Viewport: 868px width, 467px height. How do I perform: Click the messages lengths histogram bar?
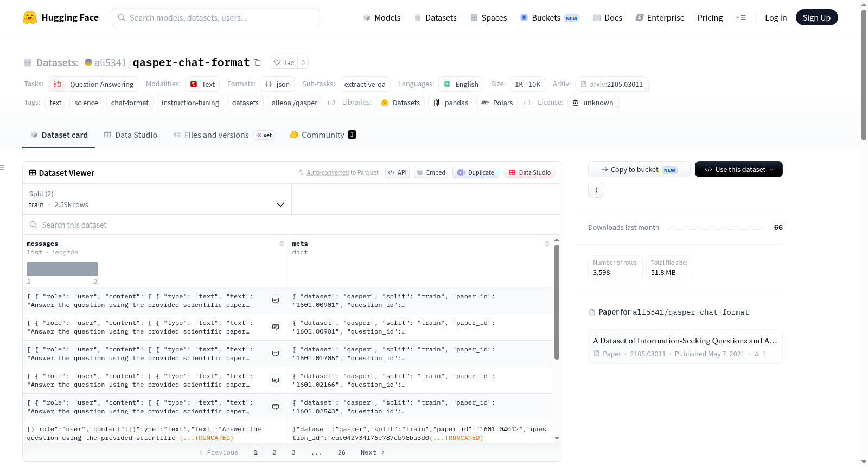[62, 269]
